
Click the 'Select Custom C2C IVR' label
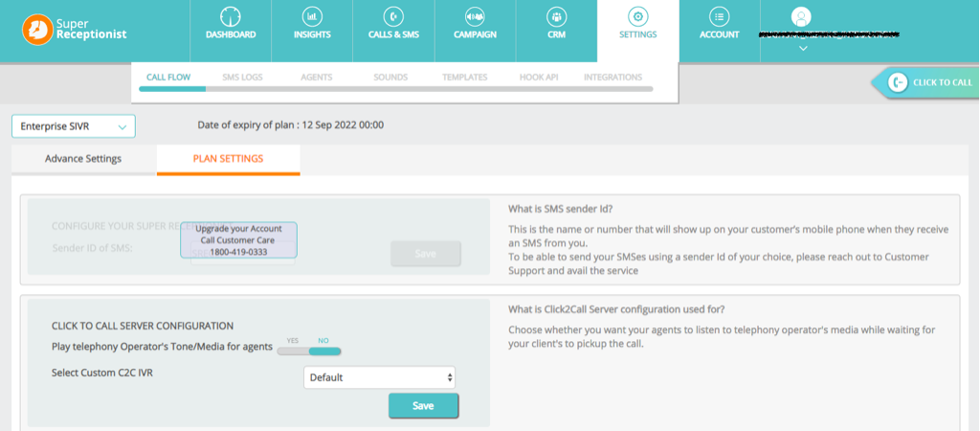pyautogui.click(x=101, y=373)
